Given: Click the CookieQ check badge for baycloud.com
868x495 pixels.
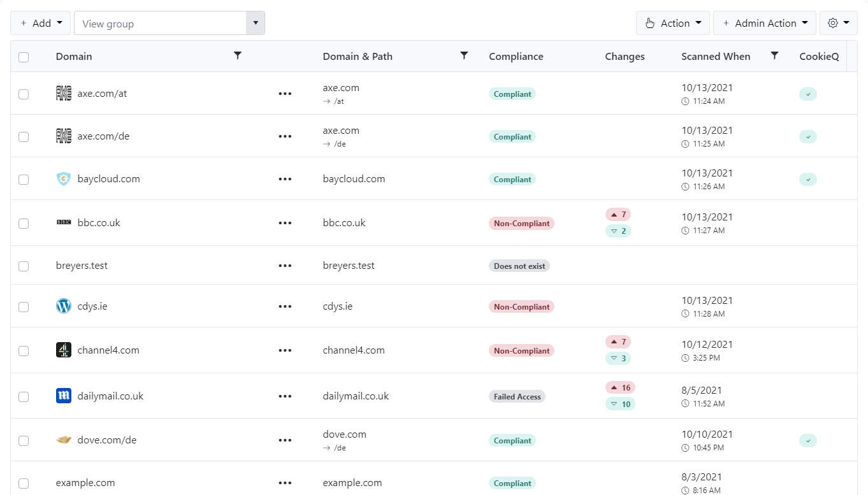Looking at the screenshot, I should (x=807, y=180).
